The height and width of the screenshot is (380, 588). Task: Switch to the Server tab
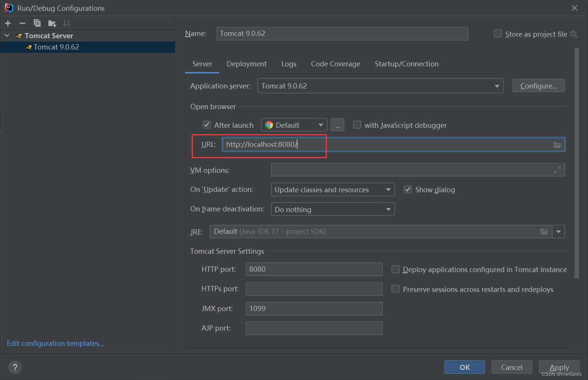pos(202,64)
